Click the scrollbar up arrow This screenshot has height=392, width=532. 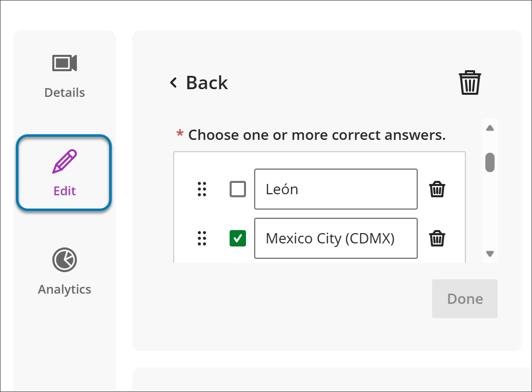coord(489,127)
